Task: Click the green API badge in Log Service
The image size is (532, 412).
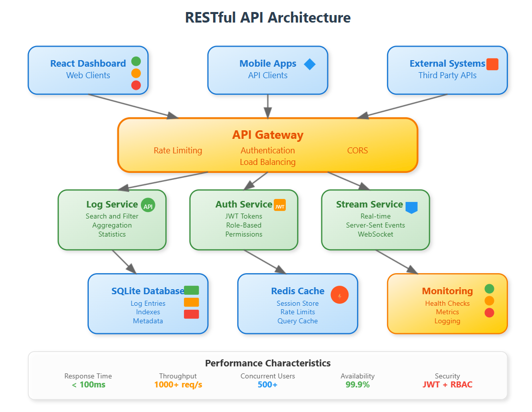Action: [x=148, y=205]
